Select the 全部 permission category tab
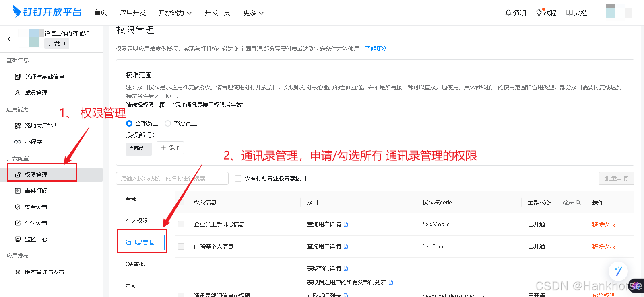The image size is (644, 297). coord(131,199)
